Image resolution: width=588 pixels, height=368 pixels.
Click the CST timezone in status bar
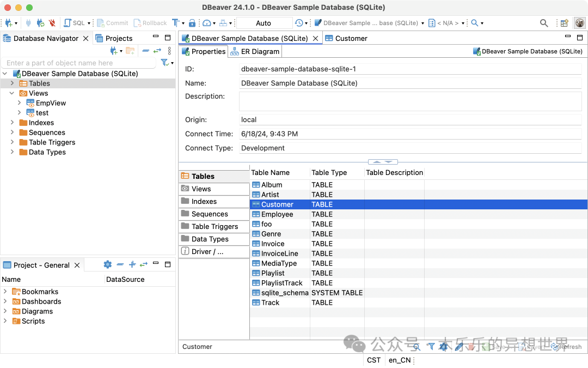[x=373, y=360]
